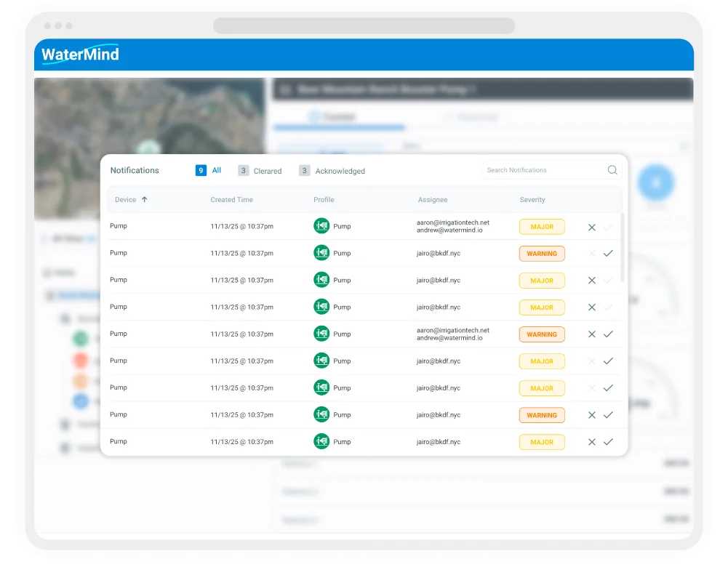Open pump profile icon in aaron MAJOR row
The height and width of the screenshot is (567, 728).
pos(321,226)
